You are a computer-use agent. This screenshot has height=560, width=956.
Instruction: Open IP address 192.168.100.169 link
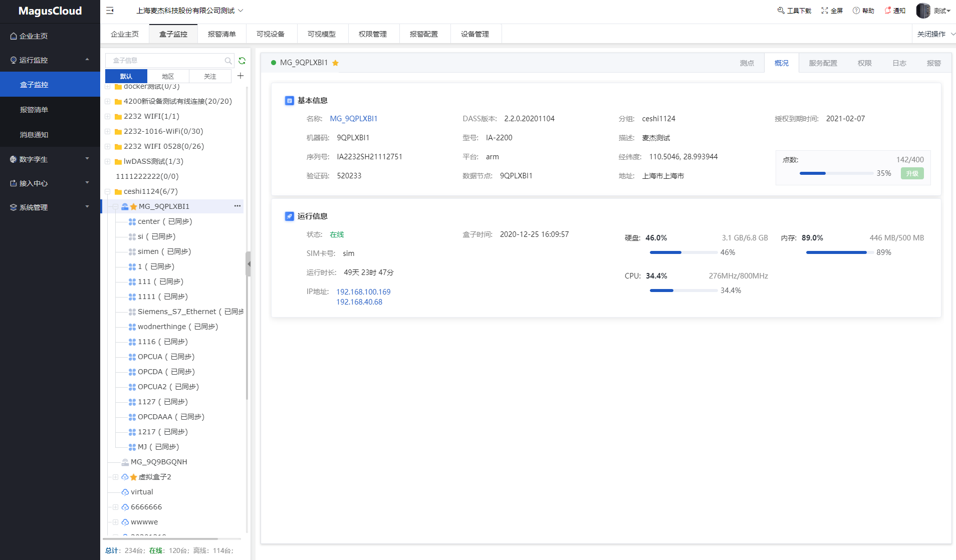coord(363,292)
